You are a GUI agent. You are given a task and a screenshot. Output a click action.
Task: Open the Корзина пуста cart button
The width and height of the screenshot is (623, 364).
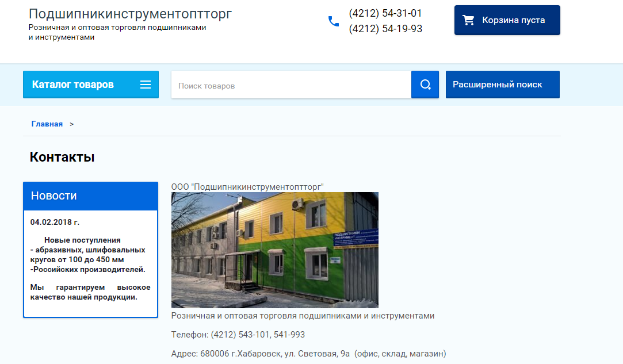pos(507,20)
